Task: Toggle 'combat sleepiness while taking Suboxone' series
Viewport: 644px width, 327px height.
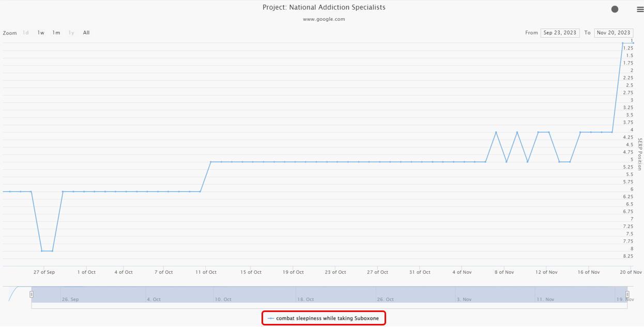Action: [x=330, y=319]
